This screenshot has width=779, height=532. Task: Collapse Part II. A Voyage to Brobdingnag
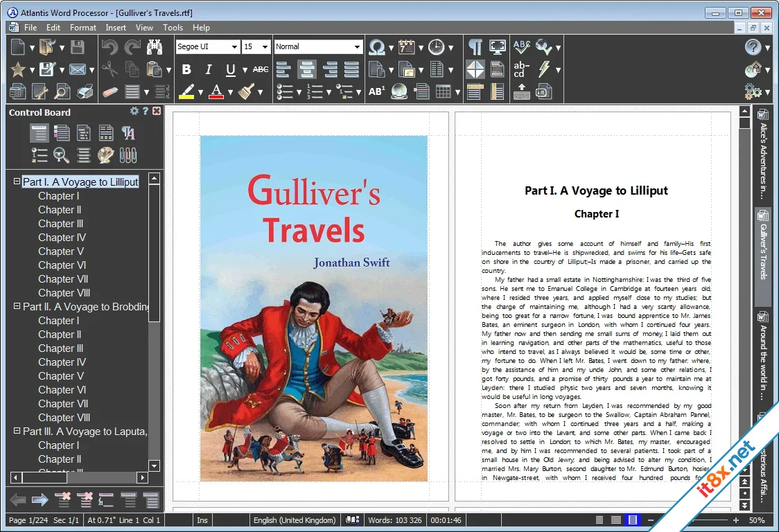pyautogui.click(x=17, y=306)
